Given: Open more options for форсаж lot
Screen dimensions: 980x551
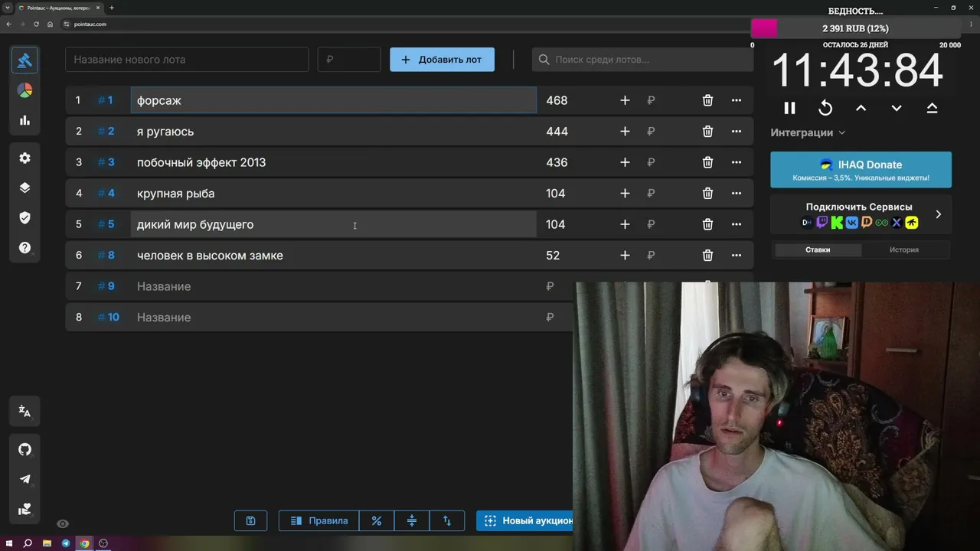Looking at the screenshot, I should [x=737, y=100].
